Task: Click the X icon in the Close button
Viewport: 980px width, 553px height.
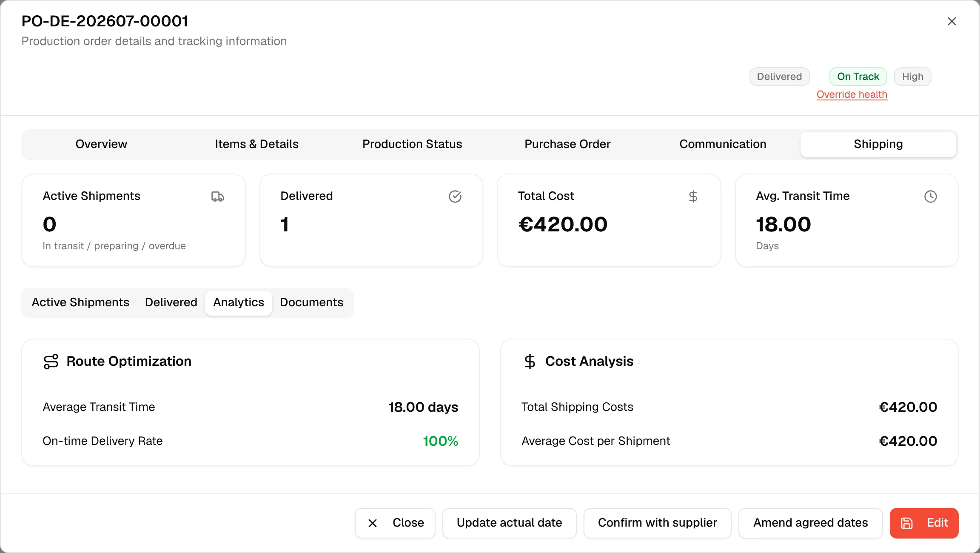Action: click(x=373, y=523)
